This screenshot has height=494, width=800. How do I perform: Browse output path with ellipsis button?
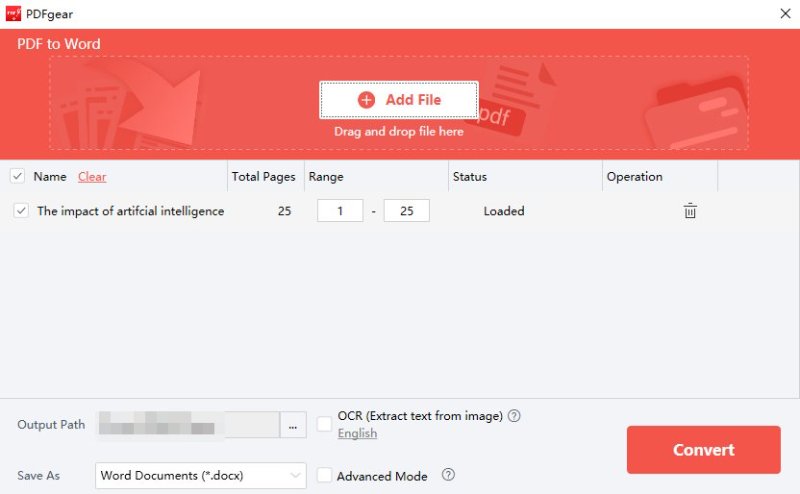point(292,425)
